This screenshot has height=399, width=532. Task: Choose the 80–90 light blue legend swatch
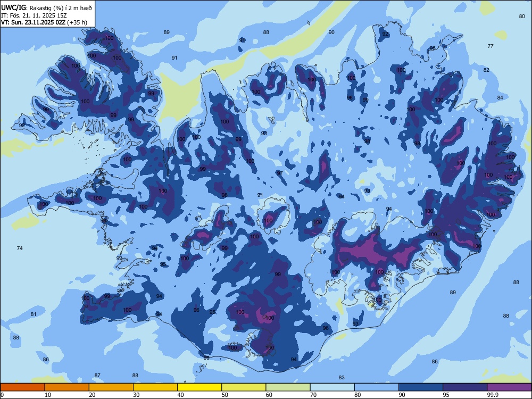pyautogui.click(x=376, y=387)
